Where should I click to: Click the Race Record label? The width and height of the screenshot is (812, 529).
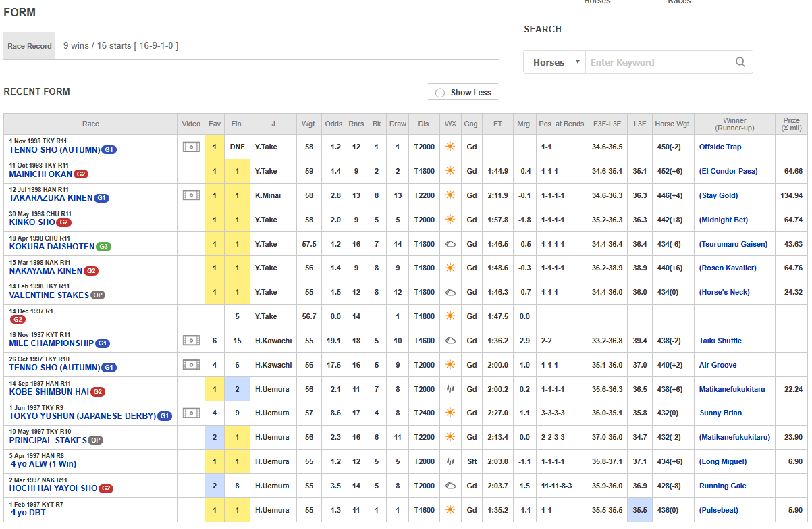30,46
